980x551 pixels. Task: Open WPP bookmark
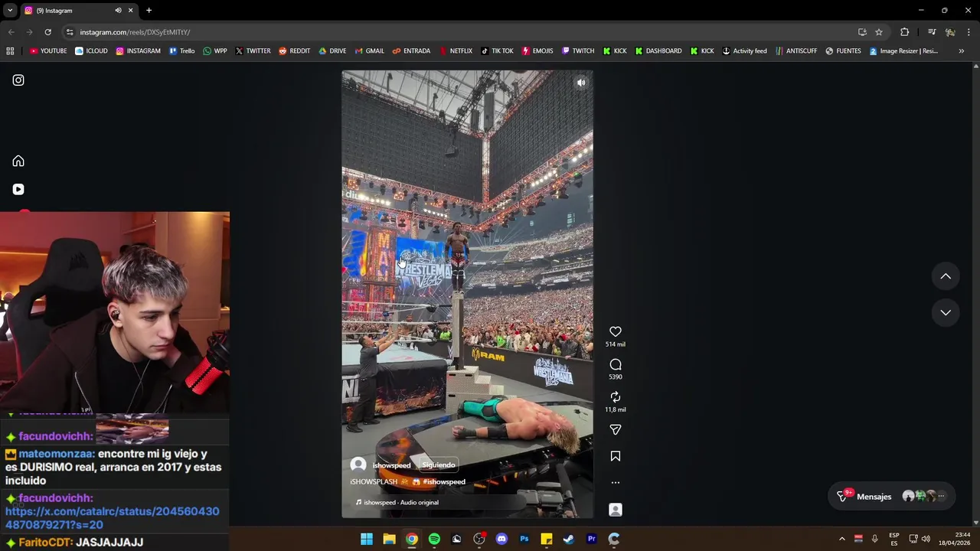(215, 51)
